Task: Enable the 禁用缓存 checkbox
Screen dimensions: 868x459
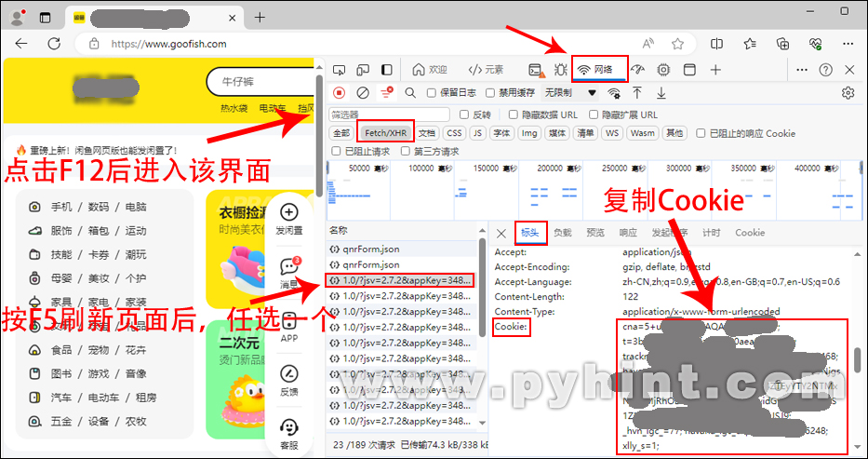Action: pyautogui.click(x=490, y=93)
